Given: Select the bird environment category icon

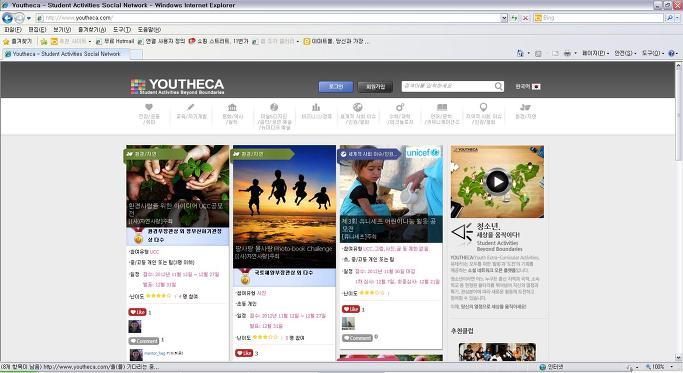Looking at the screenshot, I should pos(525,107).
